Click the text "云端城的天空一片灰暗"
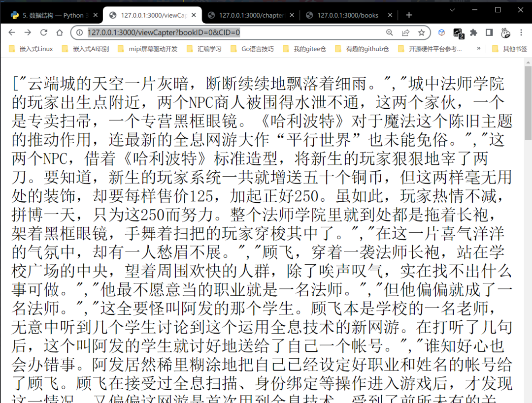Image resolution: width=532 pixels, height=403 pixels. [108, 84]
